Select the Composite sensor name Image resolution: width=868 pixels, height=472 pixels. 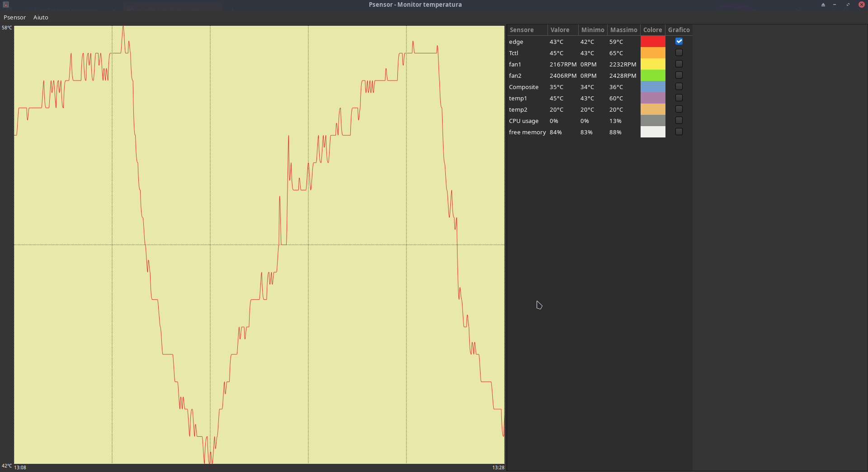pyautogui.click(x=524, y=87)
